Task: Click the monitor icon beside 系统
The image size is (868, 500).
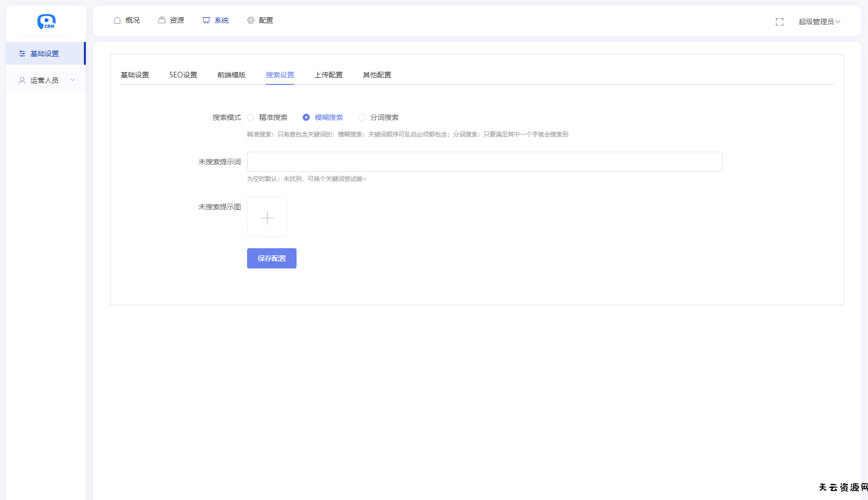Action: 206,20
